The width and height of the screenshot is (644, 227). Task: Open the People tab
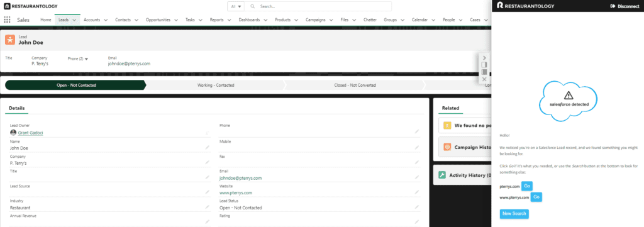[x=448, y=19]
